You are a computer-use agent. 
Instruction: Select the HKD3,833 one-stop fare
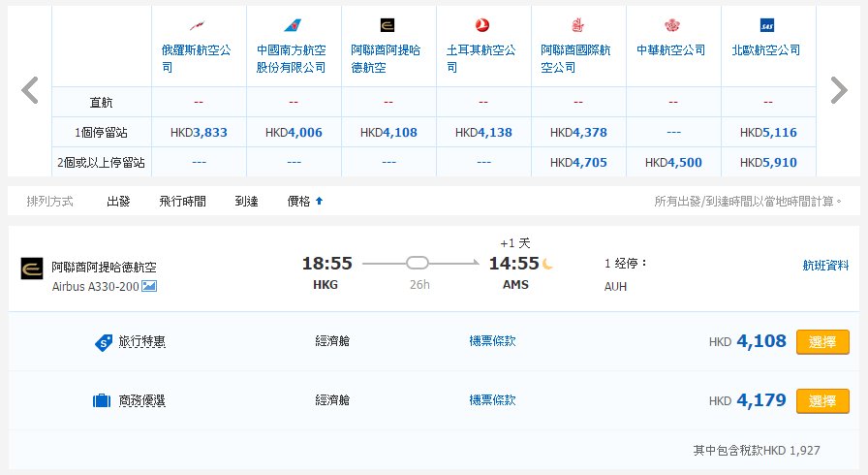[199, 132]
